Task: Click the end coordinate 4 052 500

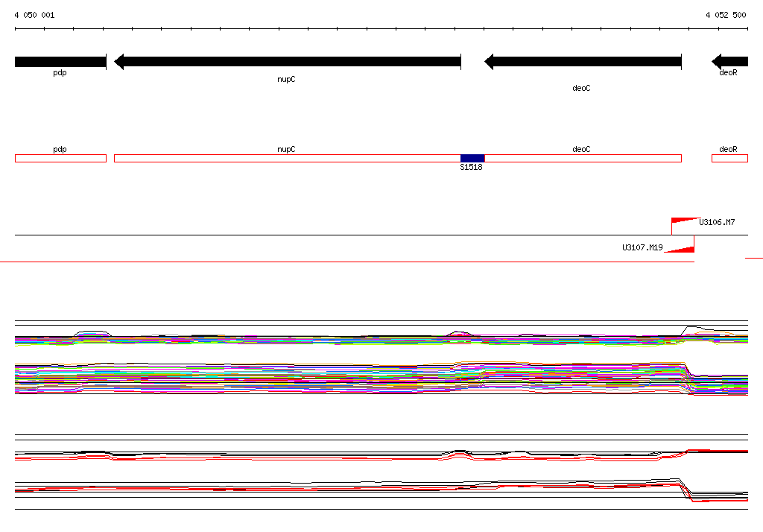Action: (726, 15)
